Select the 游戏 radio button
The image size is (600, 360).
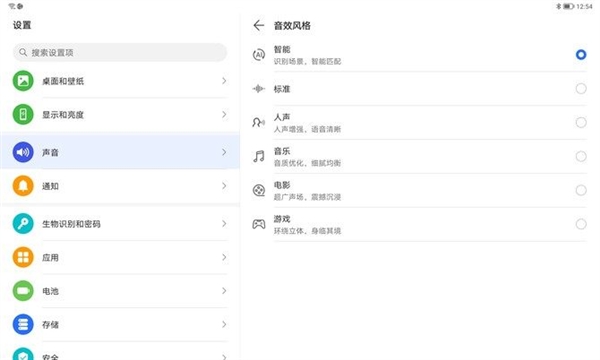[x=581, y=224]
